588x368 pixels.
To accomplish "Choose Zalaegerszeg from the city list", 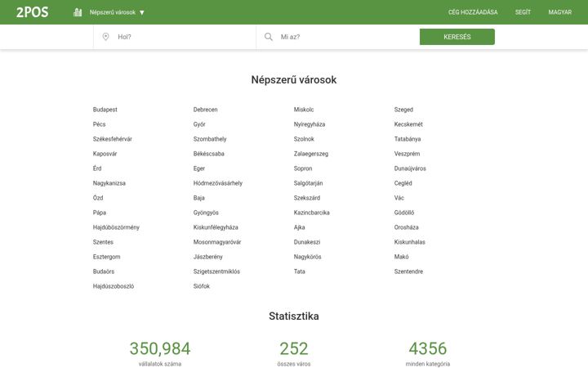I will tap(311, 154).
